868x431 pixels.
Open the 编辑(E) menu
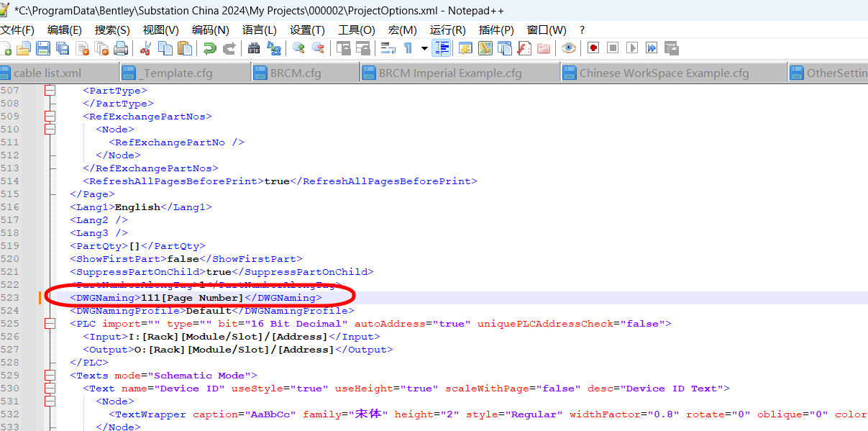[x=65, y=30]
